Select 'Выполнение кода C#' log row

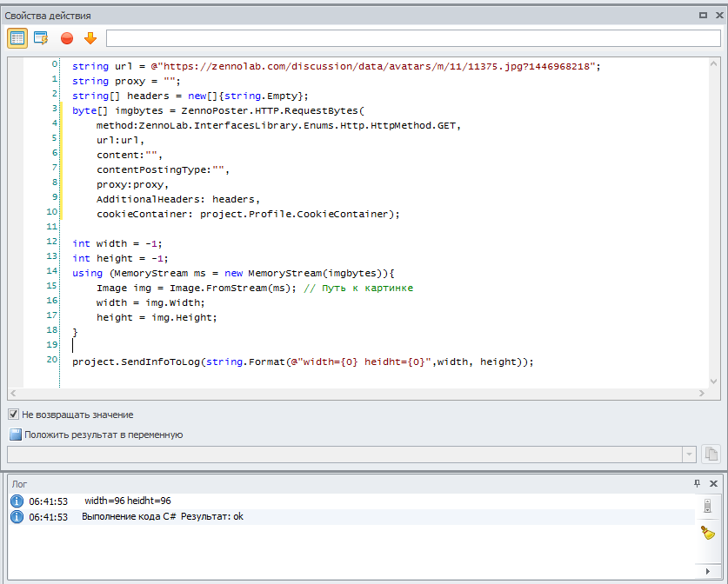pos(163,517)
